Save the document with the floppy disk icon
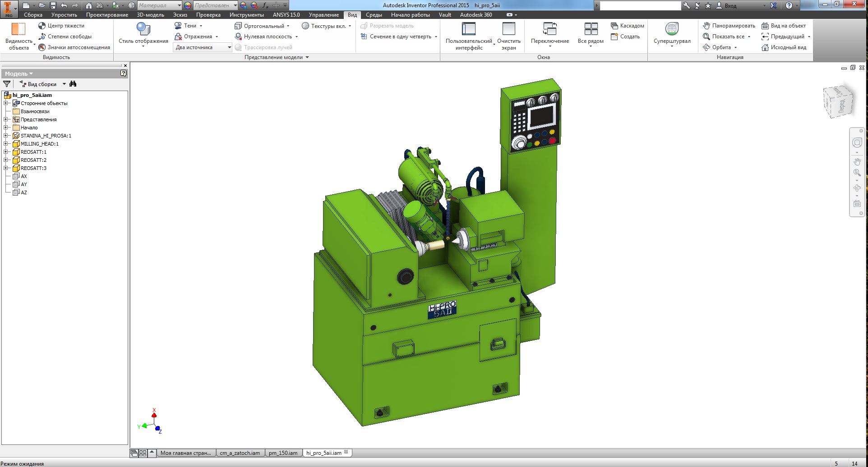The width and height of the screenshot is (868, 467). tap(53, 5)
